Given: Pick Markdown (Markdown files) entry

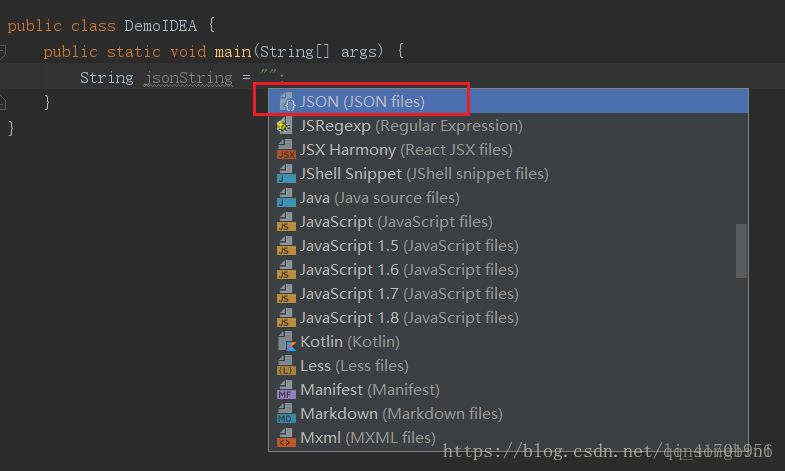Looking at the screenshot, I should (502, 414).
